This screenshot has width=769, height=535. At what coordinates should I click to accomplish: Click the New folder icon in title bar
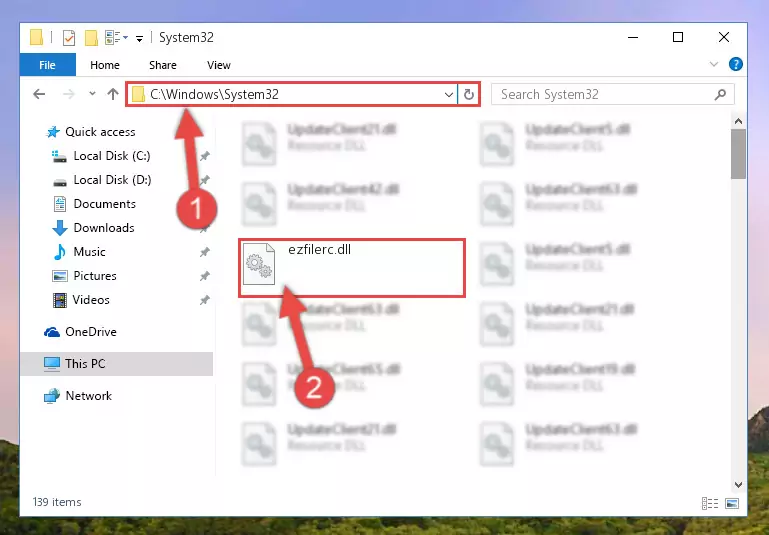point(91,38)
